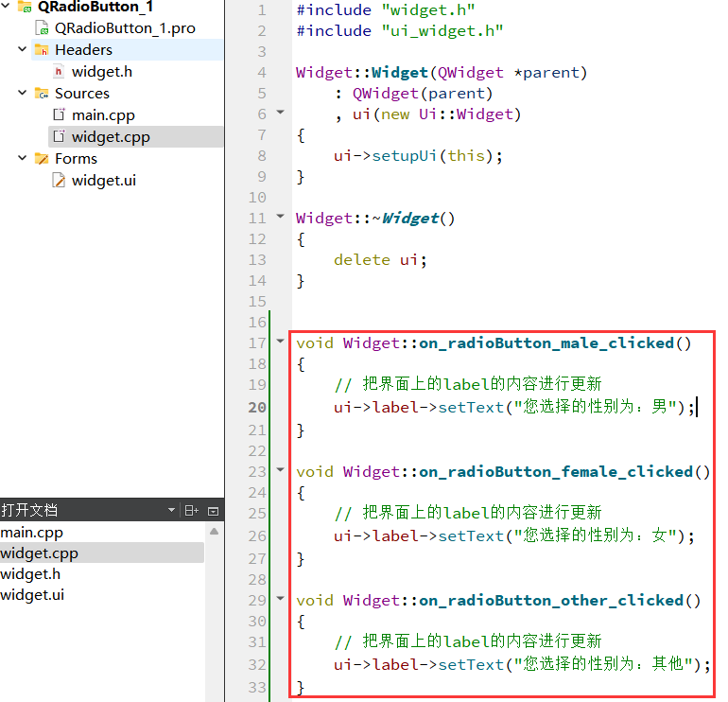Viewport: 728px width, 702px height.
Task: Click the QRadioButton_1 project folder icon
Action: point(25,7)
